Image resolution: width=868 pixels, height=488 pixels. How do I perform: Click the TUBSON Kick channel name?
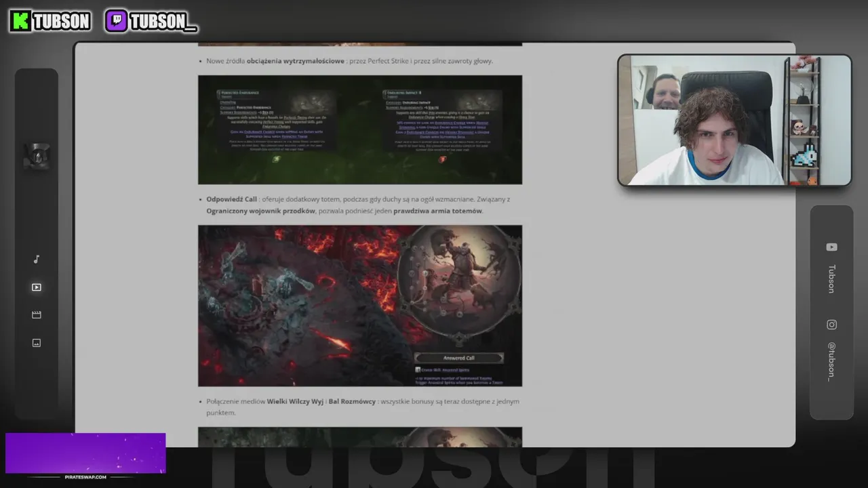62,22
